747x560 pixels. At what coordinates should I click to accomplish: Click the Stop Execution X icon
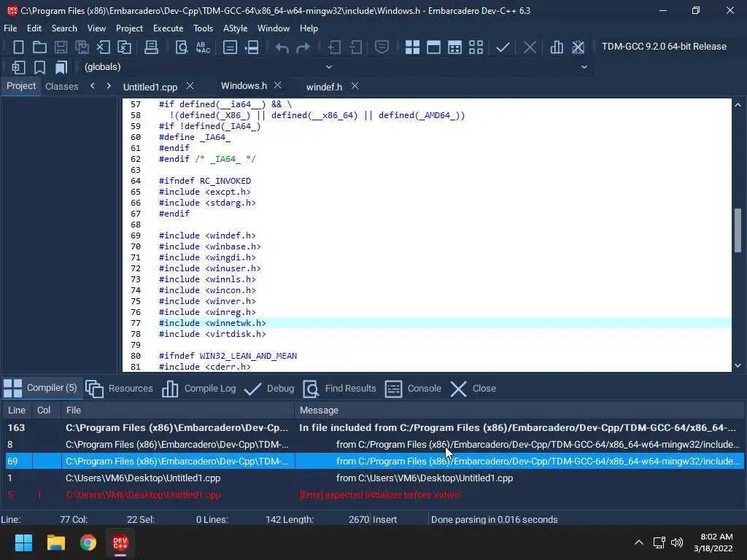pyautogui.click(x=530, y=47)
